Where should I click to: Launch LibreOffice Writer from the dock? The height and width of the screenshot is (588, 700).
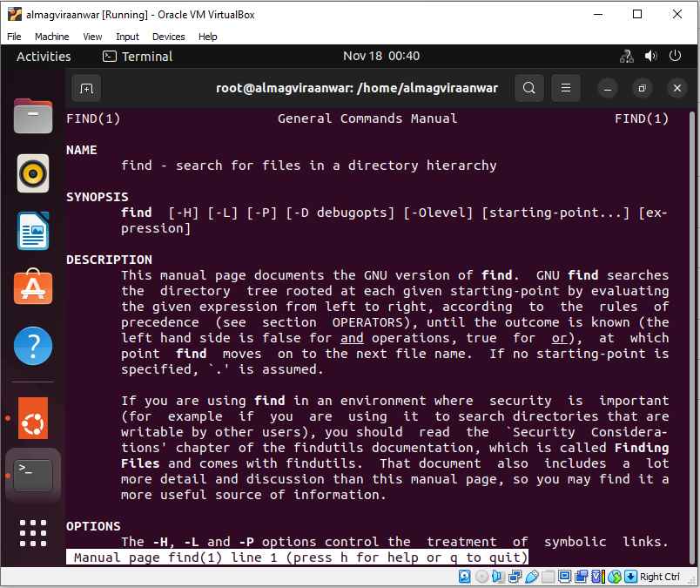point(33,231)
